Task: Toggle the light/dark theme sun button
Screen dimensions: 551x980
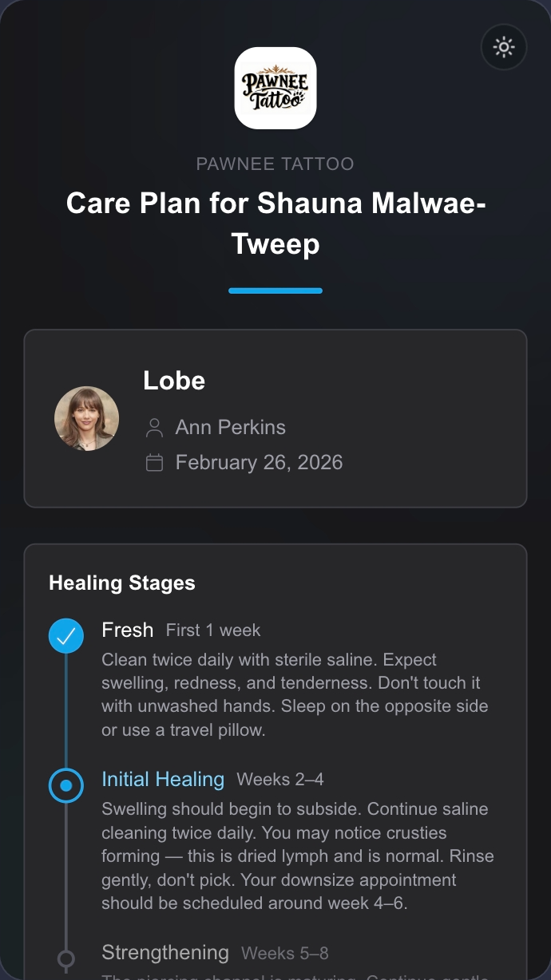Action: [x=504, y=47]
